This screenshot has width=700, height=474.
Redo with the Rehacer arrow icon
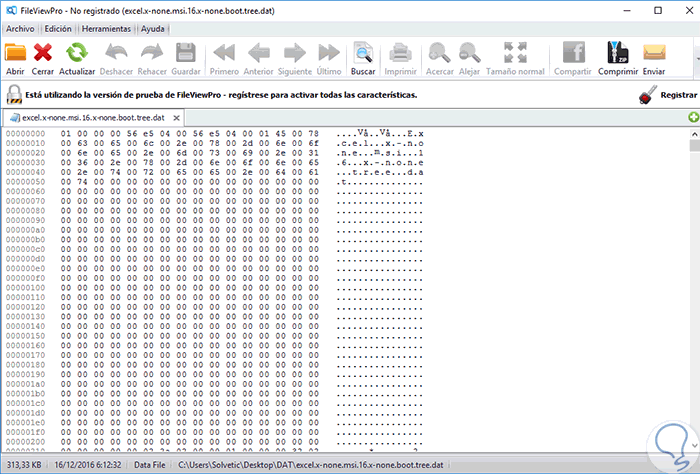[152, 53]
